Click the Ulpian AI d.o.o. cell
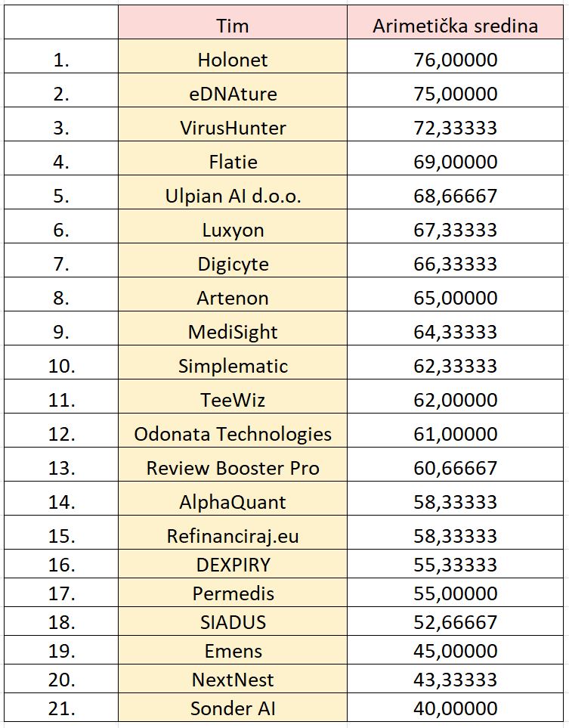The width and height of the screenshot is (569, 728). coord(232,196)
